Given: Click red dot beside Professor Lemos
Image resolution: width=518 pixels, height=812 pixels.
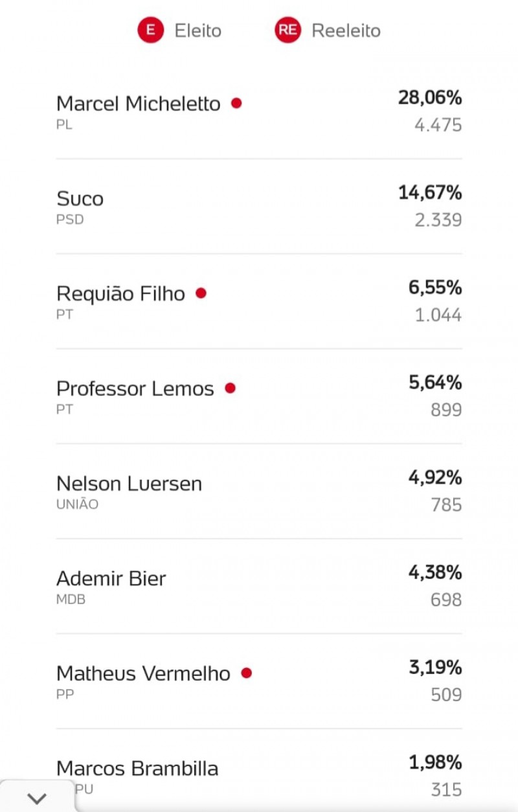Looking at the screenshot, I should pos(230,388).
